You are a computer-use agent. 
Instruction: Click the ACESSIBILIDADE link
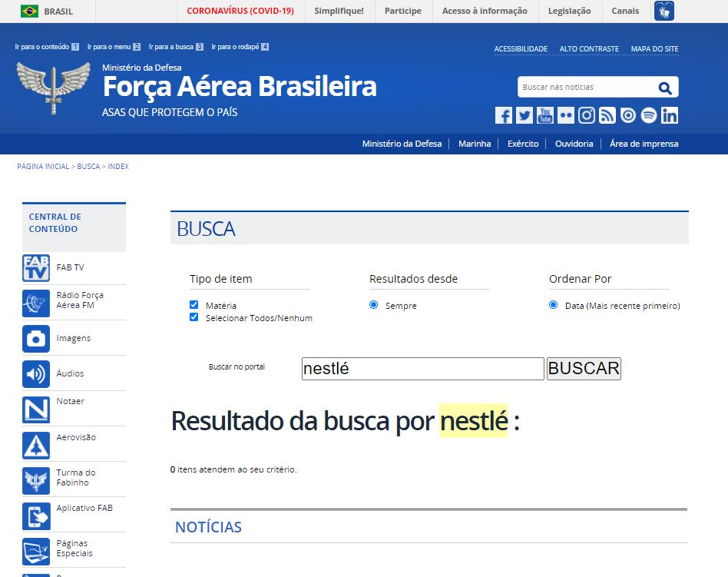(x=521, y=48)
